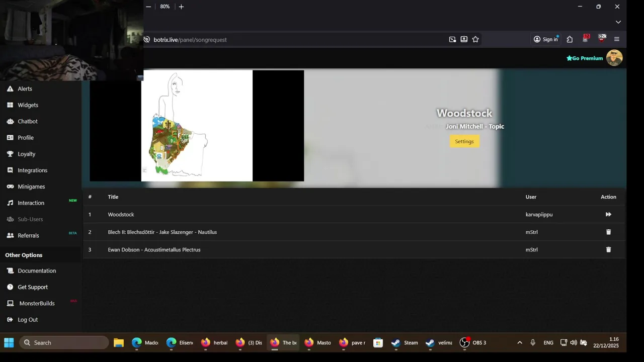Click the Widgets grid icon

(10, 105)
